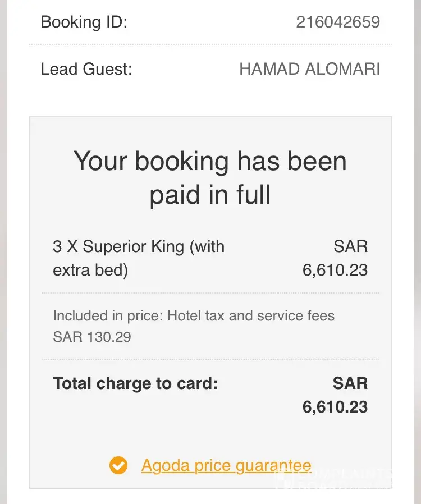
Task: Click the SAR currency label on the room row
Action: pyautogui.click(x=350, y=246)
